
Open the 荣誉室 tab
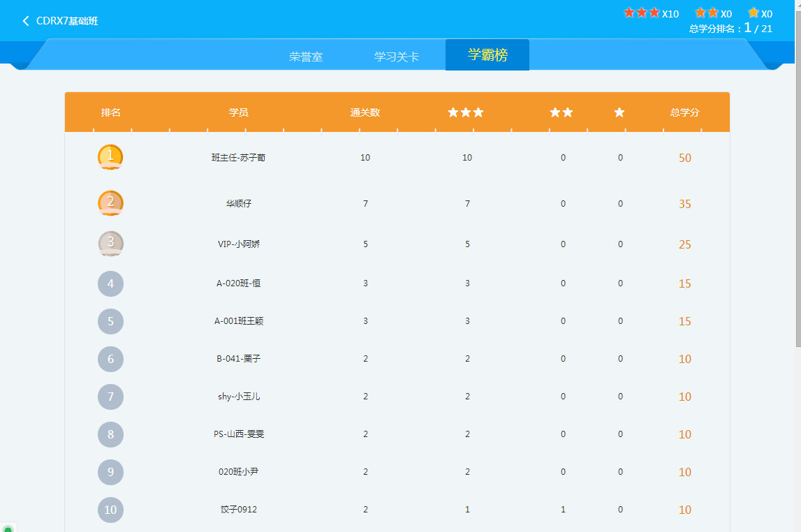(306, 57)
